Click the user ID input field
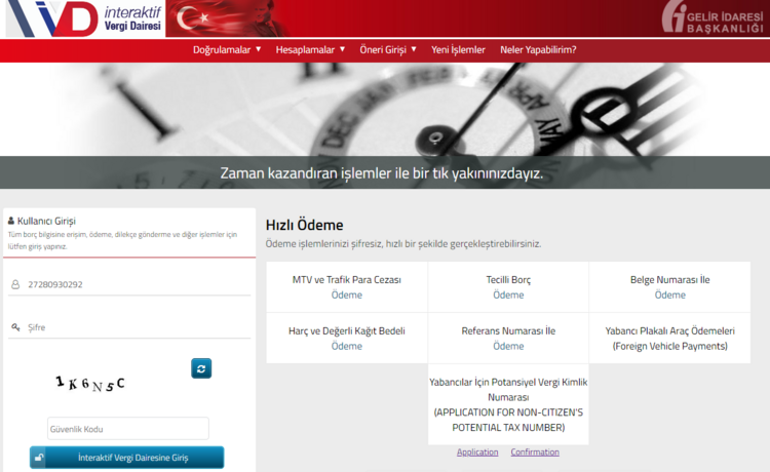Viewport: 770px width, 472px height. [x=135, y=285]
